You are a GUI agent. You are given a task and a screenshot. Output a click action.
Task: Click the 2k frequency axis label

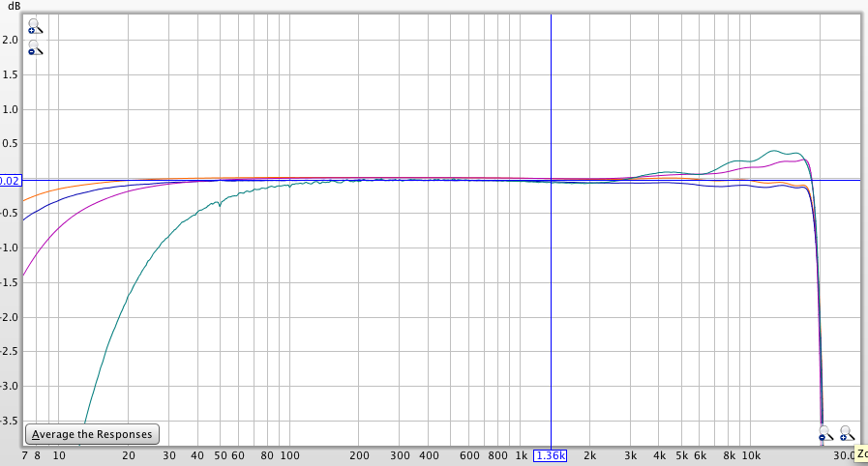click(x=590, y=455)
